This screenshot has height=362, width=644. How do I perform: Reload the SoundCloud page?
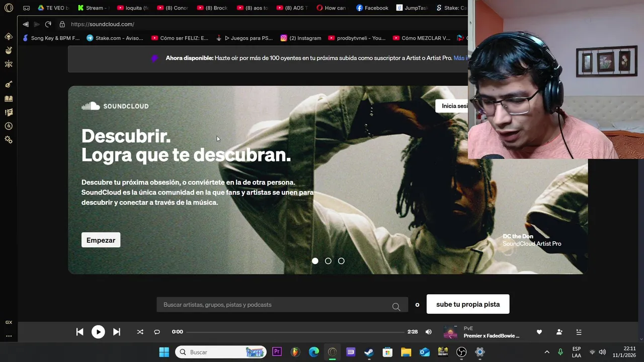pos(48,24)
